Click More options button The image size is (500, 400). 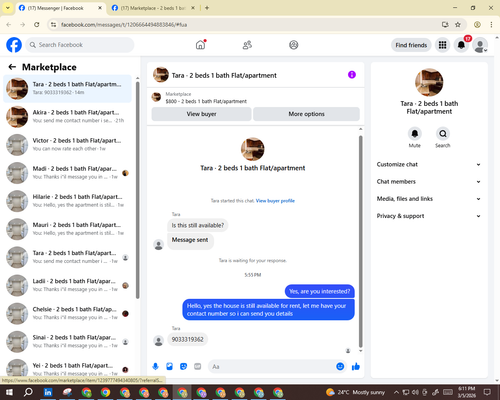click(306, 114)
